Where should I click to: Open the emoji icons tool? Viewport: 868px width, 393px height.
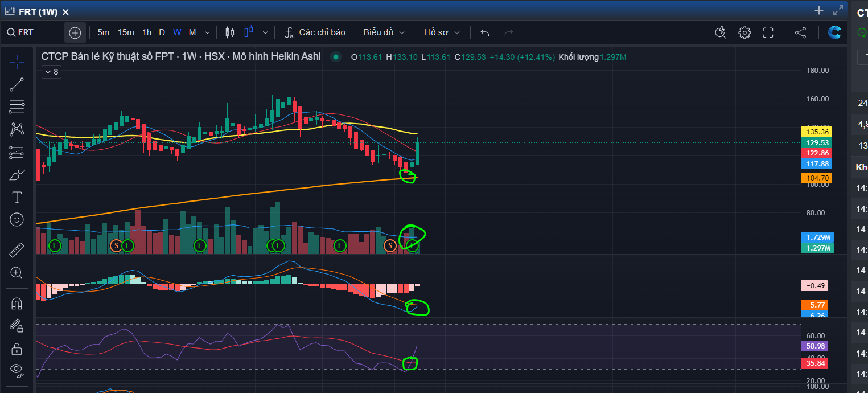coord(17,219)
